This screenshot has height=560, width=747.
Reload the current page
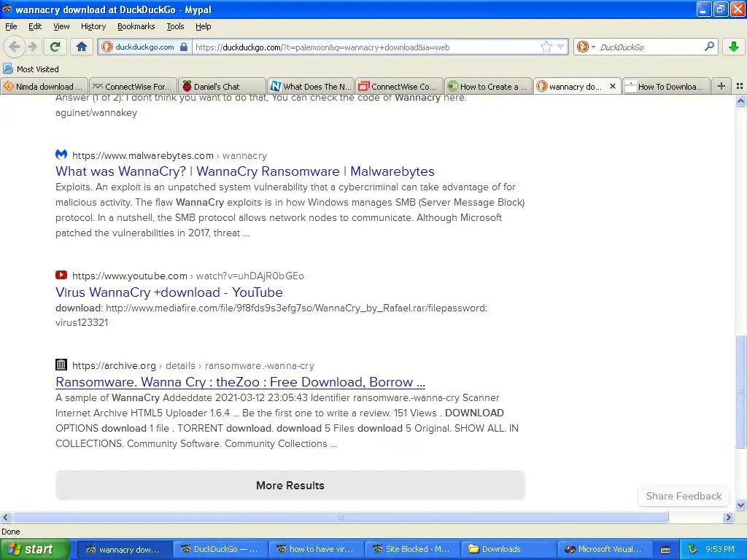pos(55,47)
